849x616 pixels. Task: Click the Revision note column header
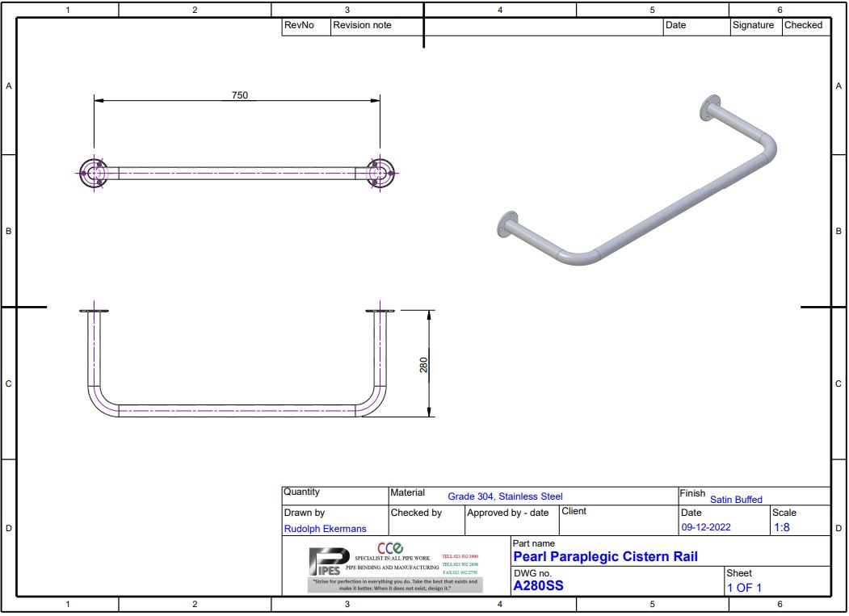point(362,25)
